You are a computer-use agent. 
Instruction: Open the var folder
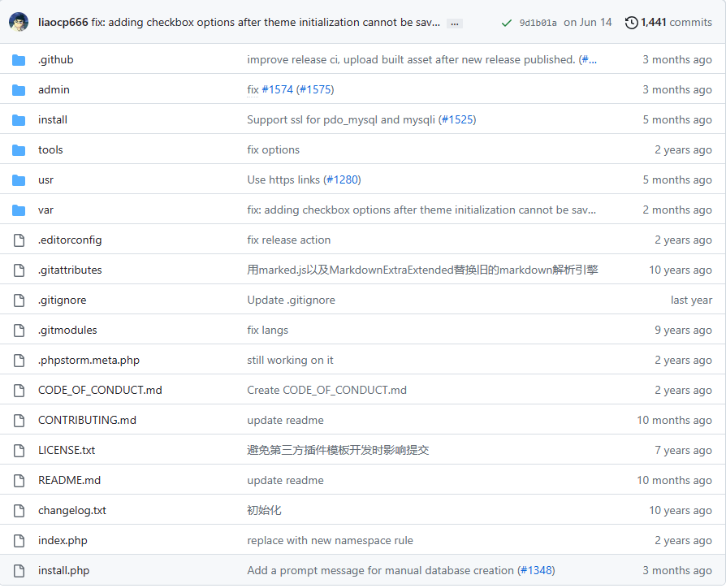[x=45, y=210]
